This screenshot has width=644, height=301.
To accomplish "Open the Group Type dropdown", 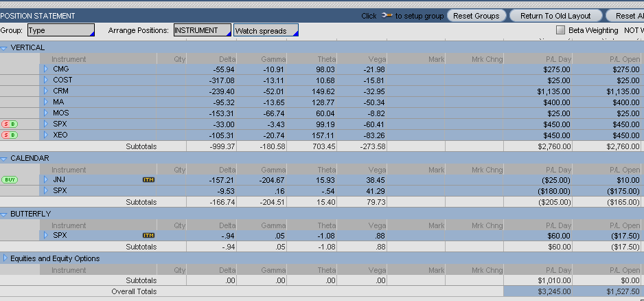I will coord(60,30).
